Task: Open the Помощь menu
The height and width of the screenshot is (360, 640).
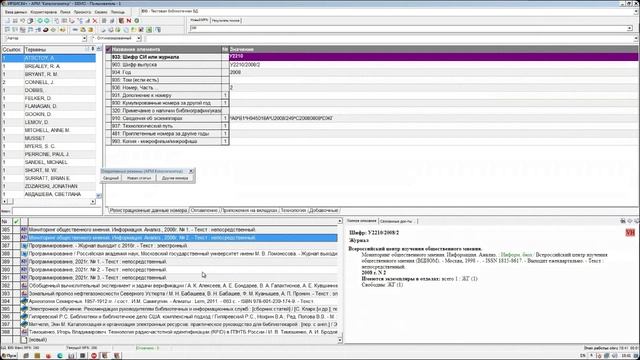Action: click(118, 12)
